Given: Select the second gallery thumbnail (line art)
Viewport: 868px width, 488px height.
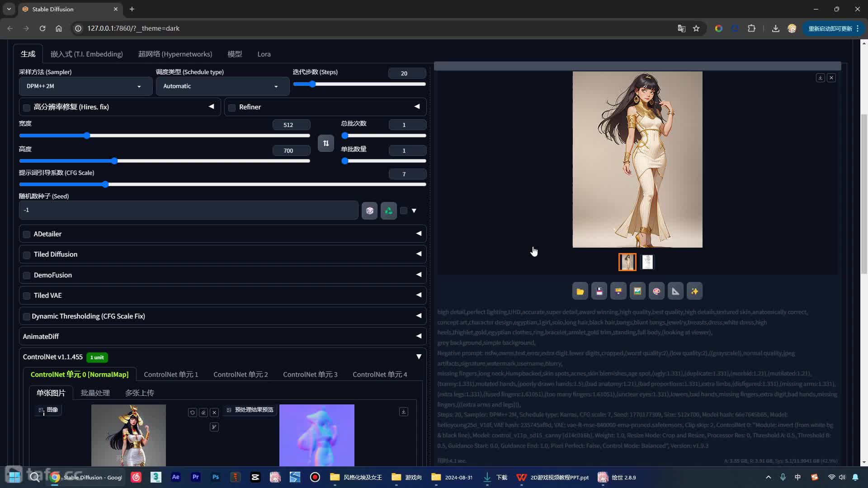Looking at the screenshot, I should [647, 262].
